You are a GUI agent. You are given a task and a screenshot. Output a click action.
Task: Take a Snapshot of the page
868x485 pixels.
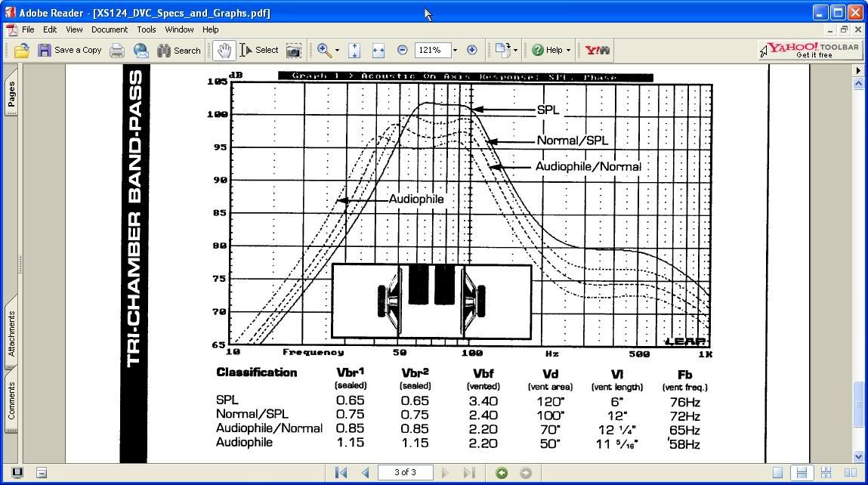click(293, 50)
